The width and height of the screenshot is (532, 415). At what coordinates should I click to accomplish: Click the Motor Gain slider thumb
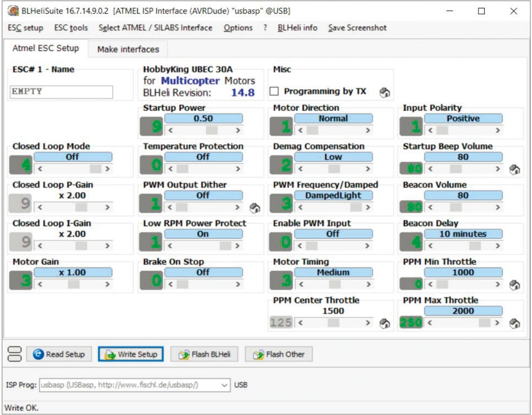(x=73, y=284)
